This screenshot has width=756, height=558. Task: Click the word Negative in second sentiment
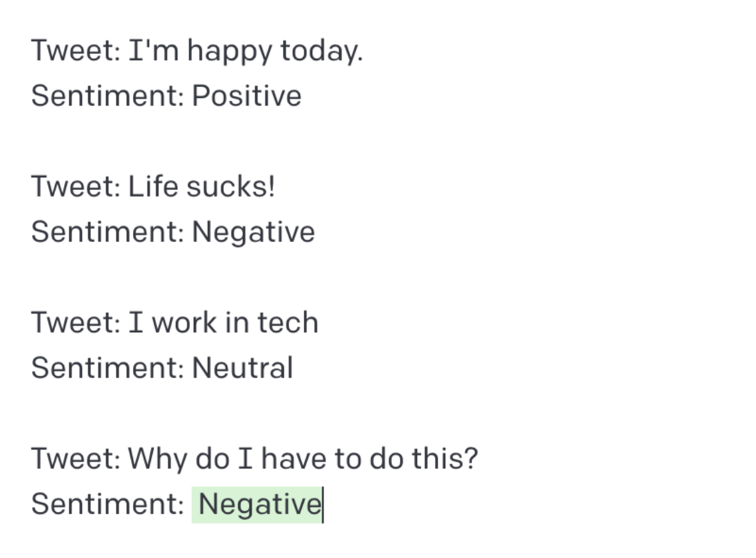tap(254, 232)
